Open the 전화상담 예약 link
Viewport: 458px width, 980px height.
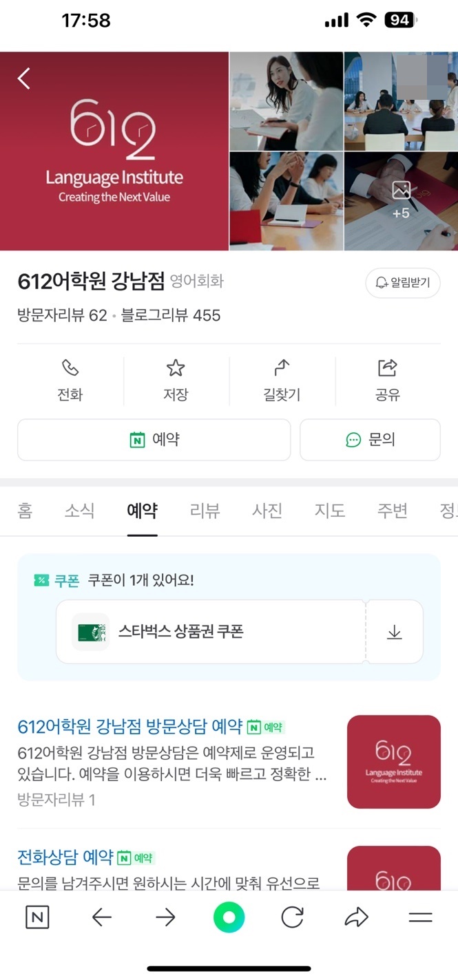(65, 857)
